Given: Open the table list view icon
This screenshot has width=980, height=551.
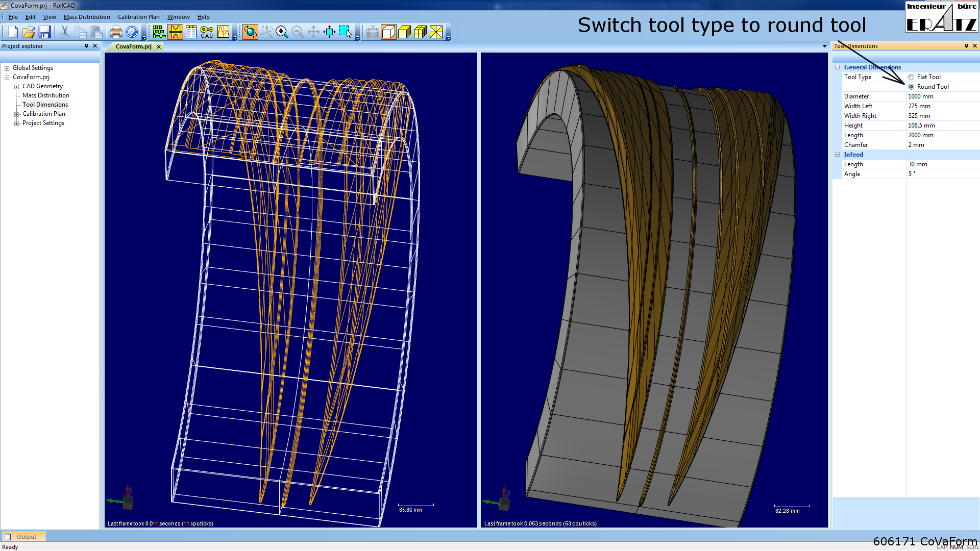Looking at the screenshot, I should tap(191, 32).
